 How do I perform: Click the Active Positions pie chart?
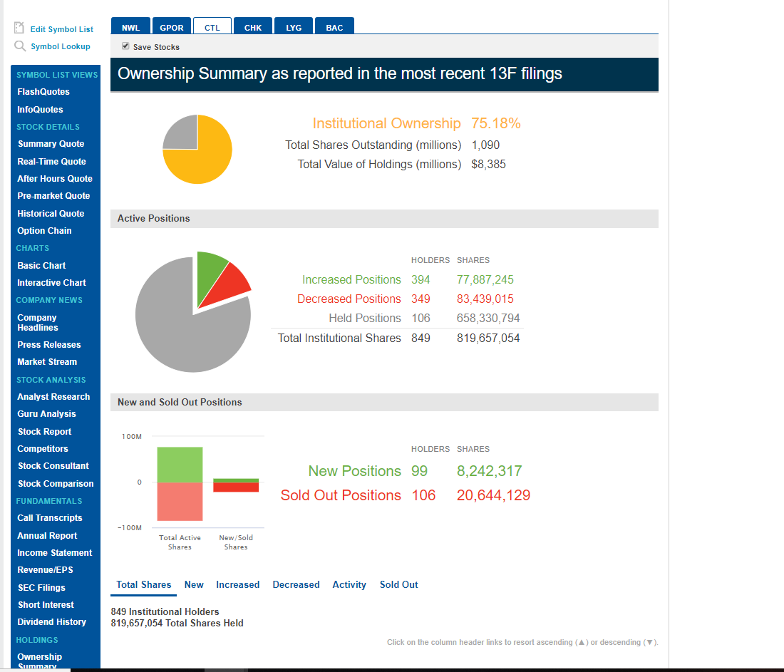pyautogui.click(x=193, y=314)
